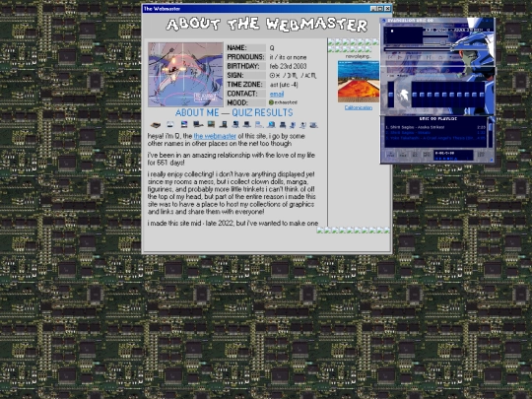Pause the music in the Evangelion player
Screen dimensions: 532x399
[x=410, y=57]
